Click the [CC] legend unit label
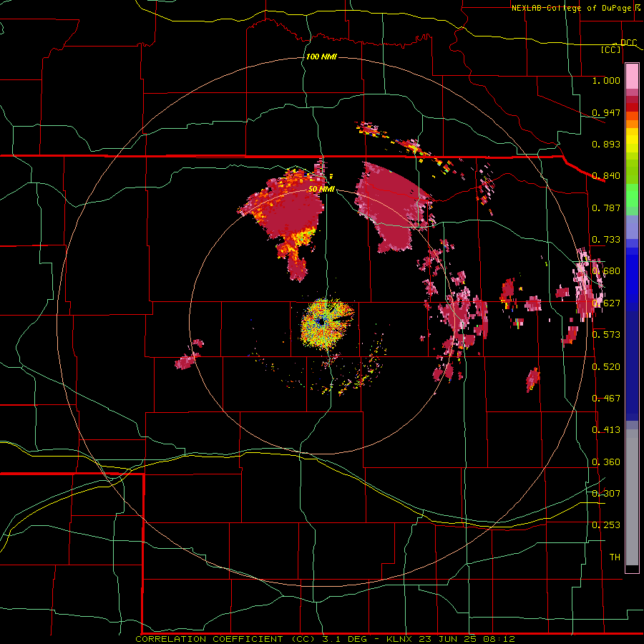The width and height of the screenshot is (644, 644). point(610,49)
